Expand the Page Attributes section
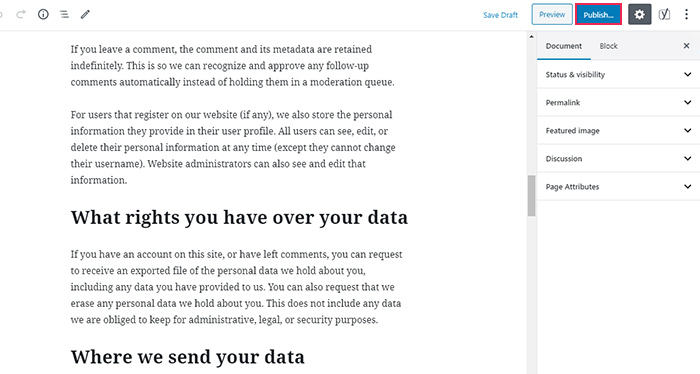This screenshot has width=700, height=374. [618, 187]
